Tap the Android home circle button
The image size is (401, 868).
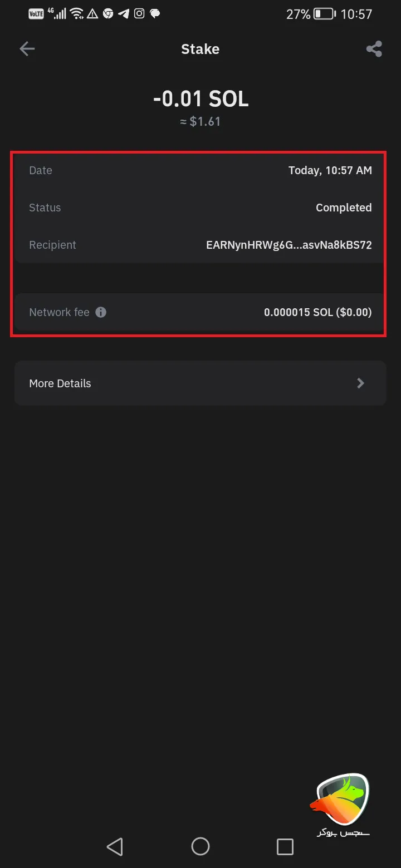point(200,847)
